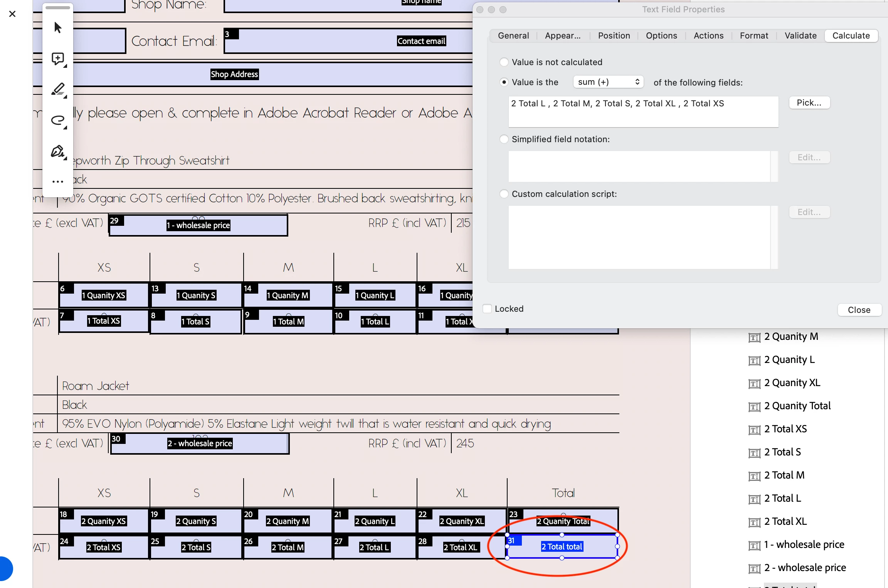The image size is (888, 588).
Task: Click the text field icon beside 2 Total XS
Action: point(754,430)
